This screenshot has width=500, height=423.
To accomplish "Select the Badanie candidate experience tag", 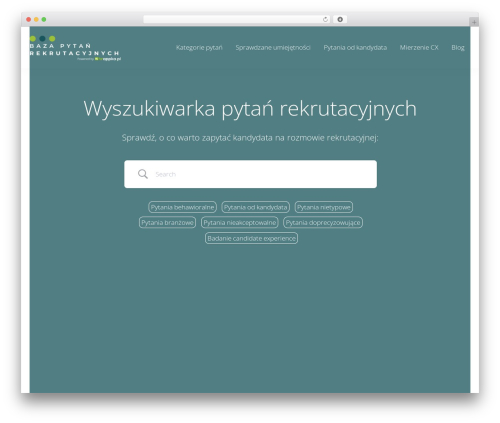I will [251, 238].
